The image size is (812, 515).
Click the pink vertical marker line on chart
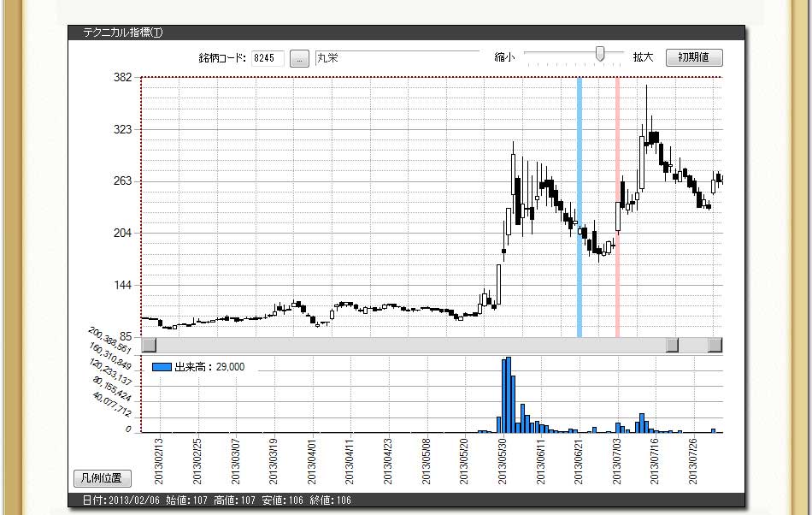point(617,205)
